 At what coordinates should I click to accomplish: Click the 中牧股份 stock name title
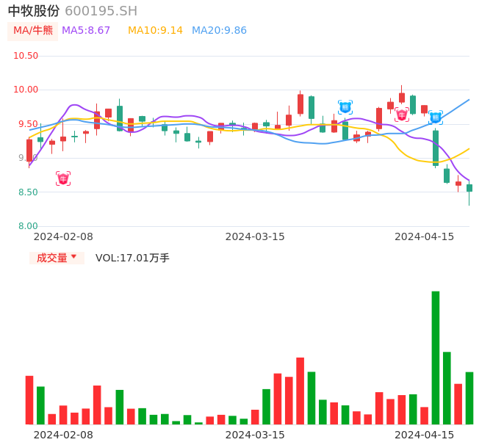click(x=34, y=11)
